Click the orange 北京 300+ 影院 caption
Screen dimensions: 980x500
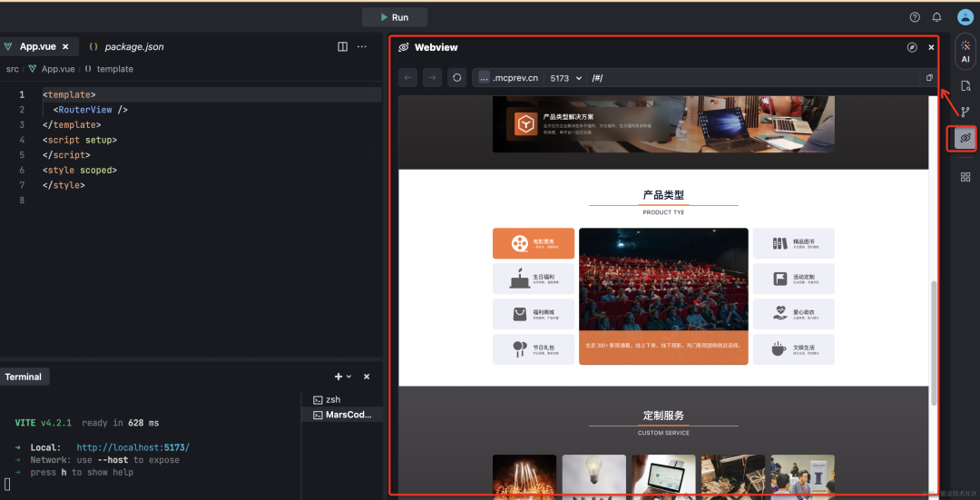663,347
